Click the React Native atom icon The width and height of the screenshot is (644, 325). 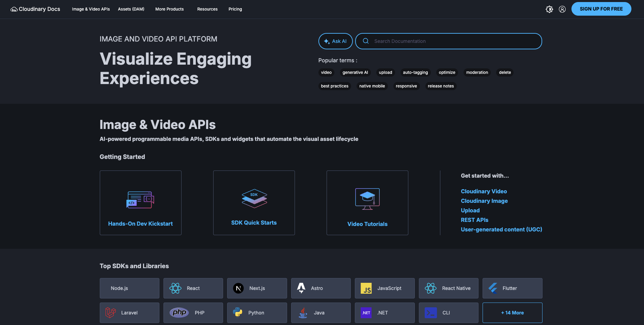(x=431, y=288)
